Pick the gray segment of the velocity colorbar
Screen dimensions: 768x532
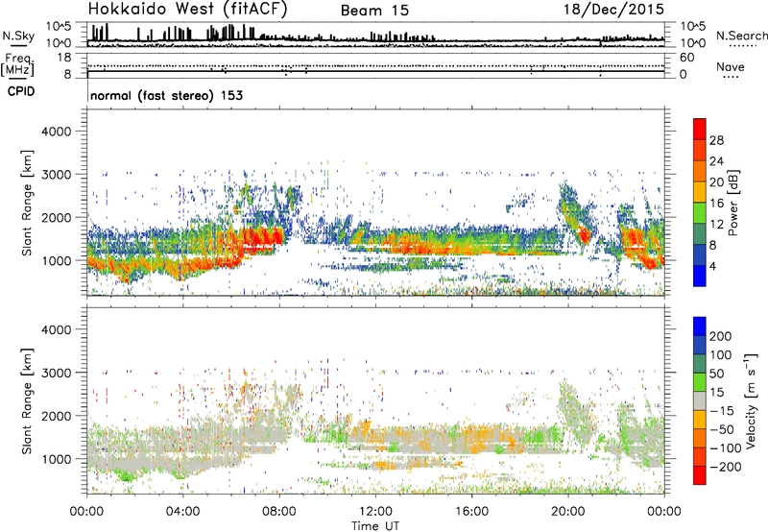700,400
